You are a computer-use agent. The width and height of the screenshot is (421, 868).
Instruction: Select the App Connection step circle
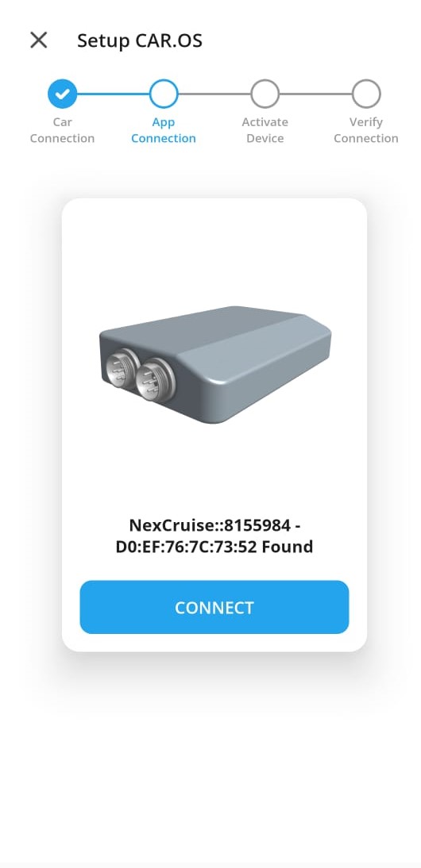(164, 94)
